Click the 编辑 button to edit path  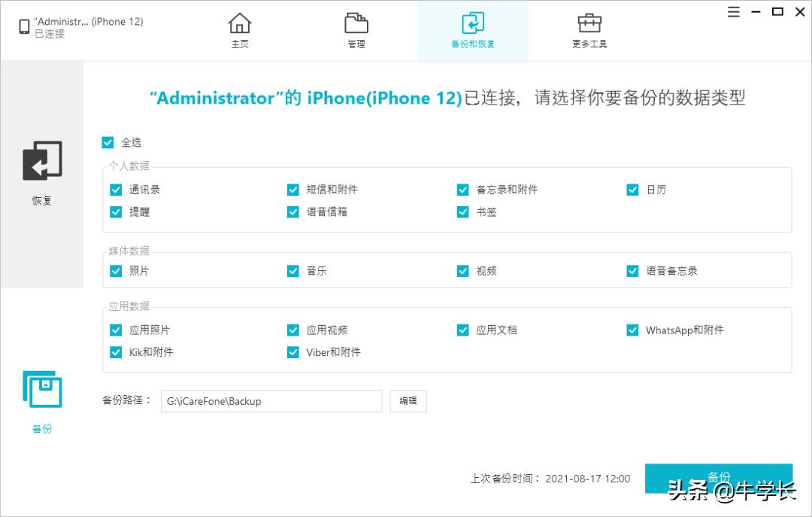(408, 401)
